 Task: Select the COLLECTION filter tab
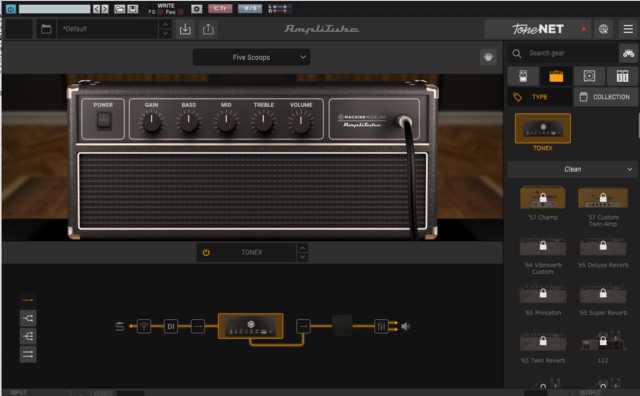click(x=606, y=97)
